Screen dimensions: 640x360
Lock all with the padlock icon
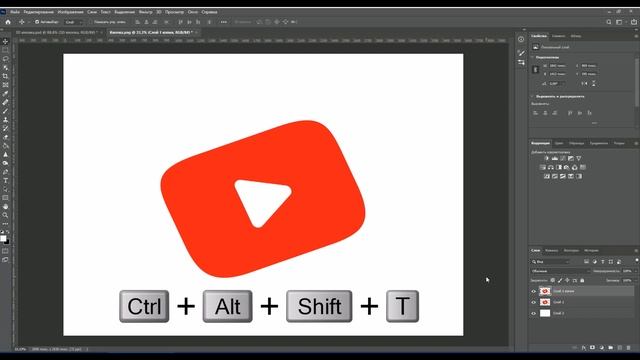click(582, 280)
